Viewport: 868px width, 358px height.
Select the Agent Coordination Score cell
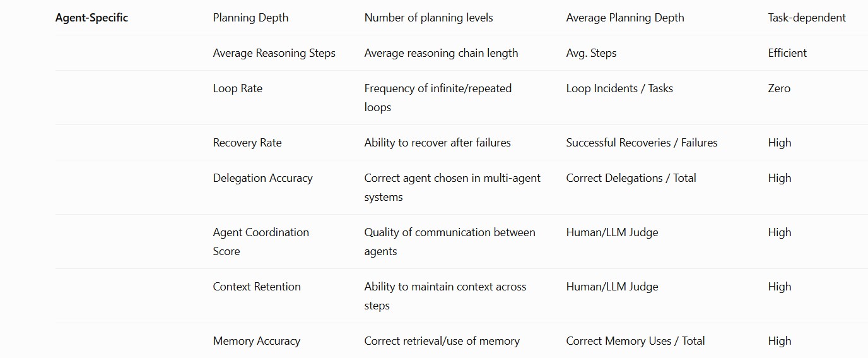(x=261, y=242)
